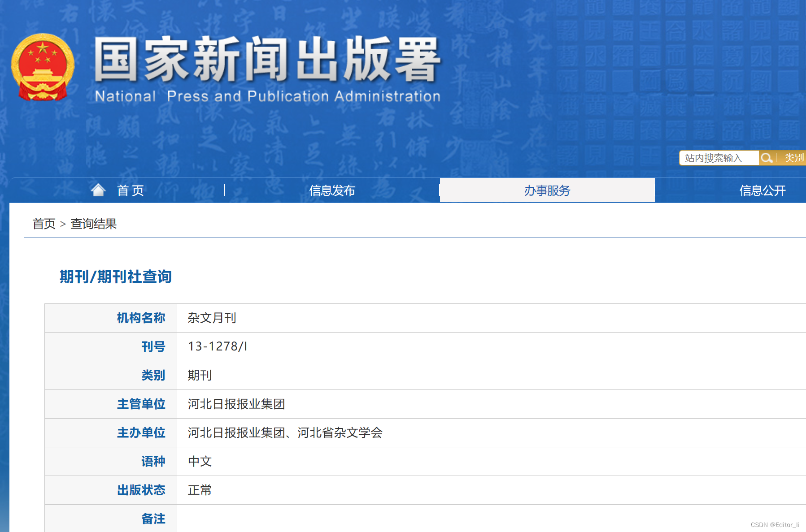The image size is (806, 532).
Task: Open the 信息发布 nav item
Action: [x=332, y=190]
